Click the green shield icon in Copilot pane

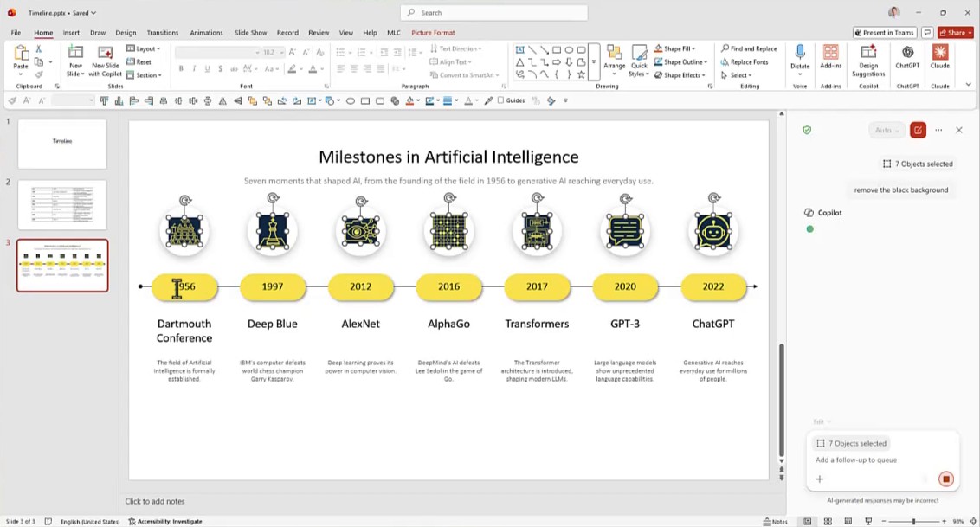pyautogui.click(x=807, y=130)
